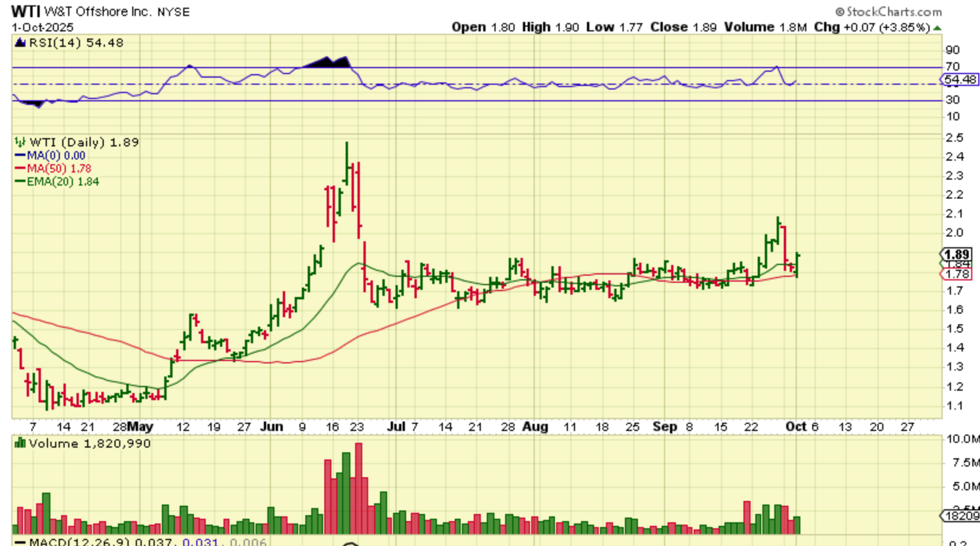This screenshot has width=980, height=546.
Task: Click the 5.0M level on the volume axis
Action: 966,486
